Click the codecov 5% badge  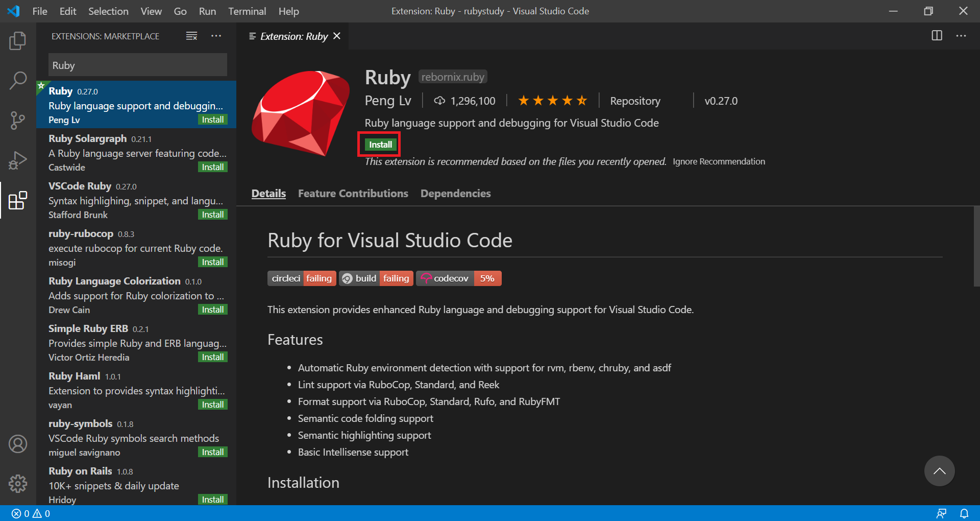pyautogui.click(x=459, y=278)
